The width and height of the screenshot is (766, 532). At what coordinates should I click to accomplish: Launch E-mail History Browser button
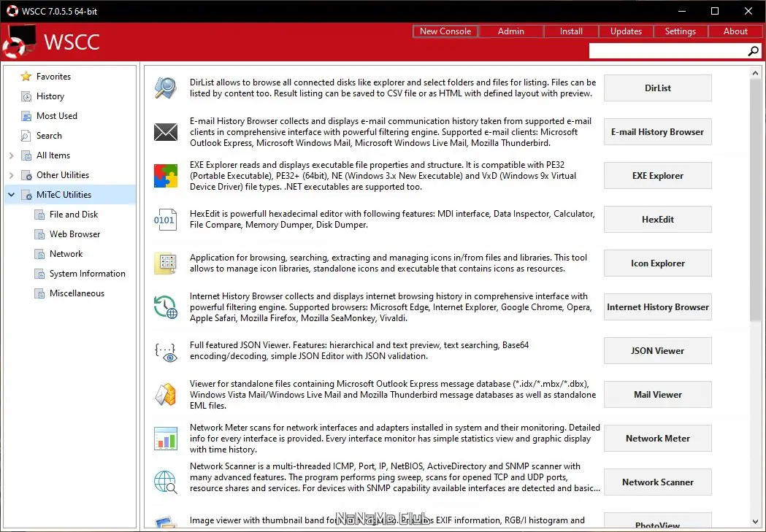[x=657, y=132]
